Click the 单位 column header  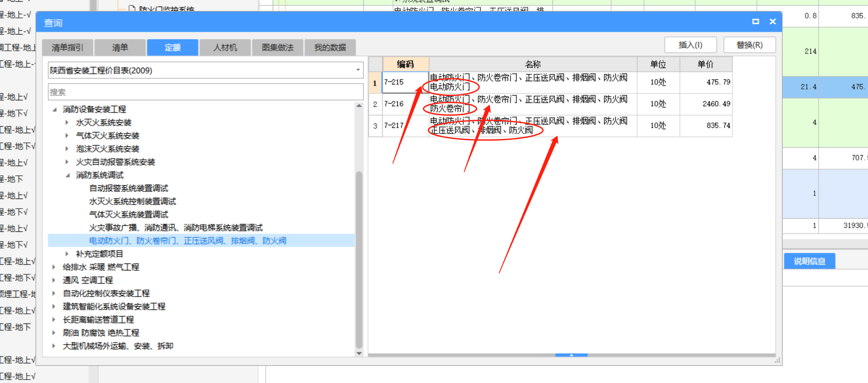pos(658,64)
